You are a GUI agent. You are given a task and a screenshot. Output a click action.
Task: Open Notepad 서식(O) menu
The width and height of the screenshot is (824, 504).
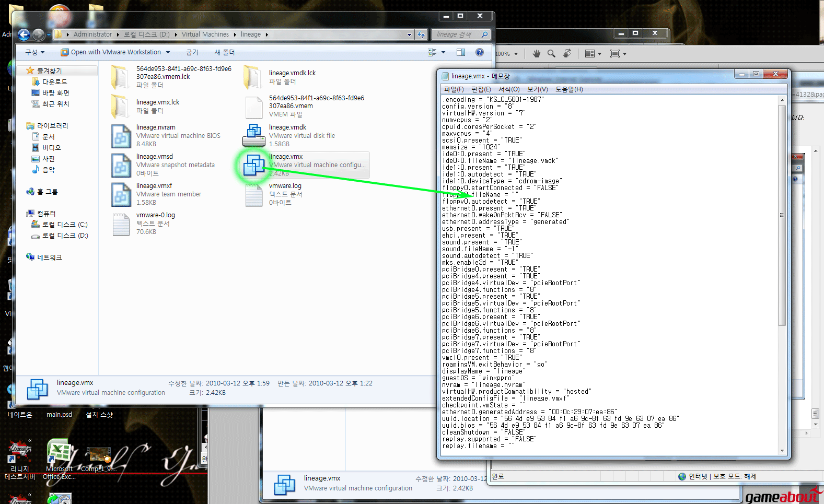(x=509, y=89)
